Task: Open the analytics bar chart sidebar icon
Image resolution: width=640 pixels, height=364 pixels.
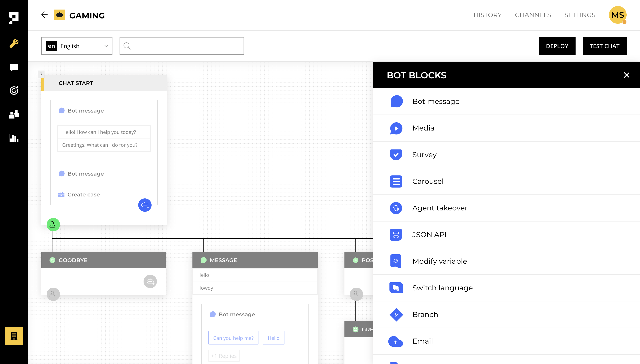Action: (14, 138)
